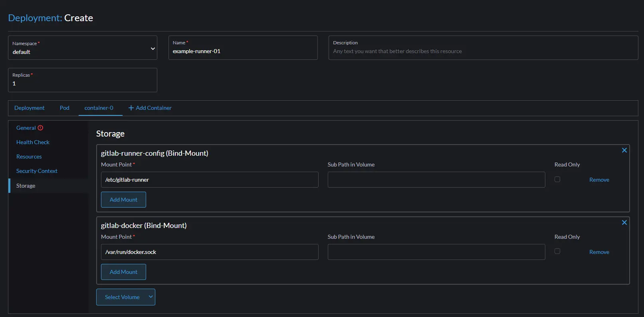Close the gitlab-runner-config volume with X icon
Image resolution: width=644 pixels, height=317 pixels.
pyautogui.click(x=624, y=150)
